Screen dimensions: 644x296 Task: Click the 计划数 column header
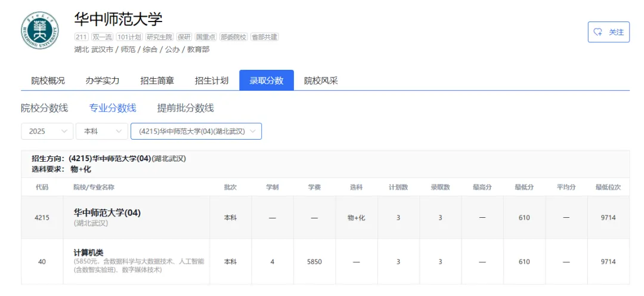point(398,187)
